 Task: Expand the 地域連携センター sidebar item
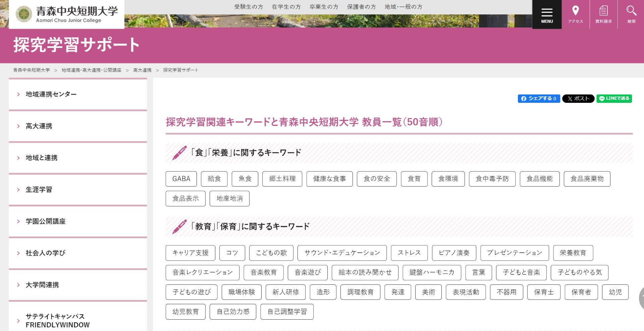[x=78, y=94]
